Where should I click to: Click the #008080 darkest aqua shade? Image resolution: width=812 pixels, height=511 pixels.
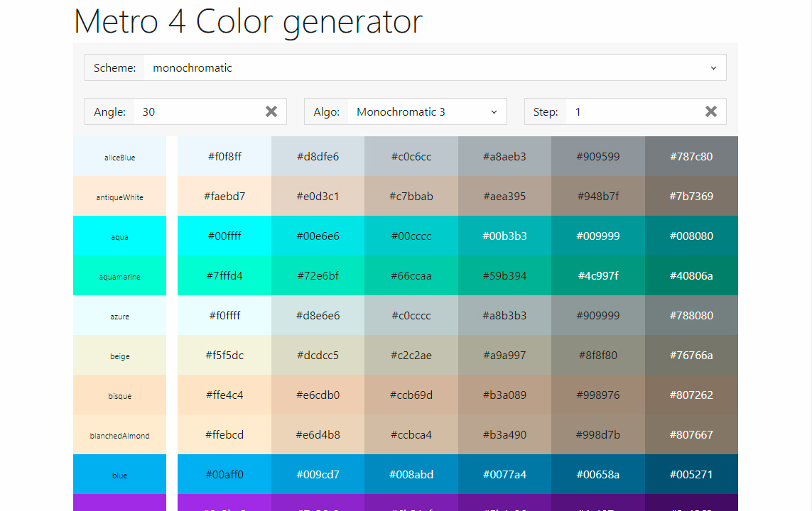click(x=691, y=236)
